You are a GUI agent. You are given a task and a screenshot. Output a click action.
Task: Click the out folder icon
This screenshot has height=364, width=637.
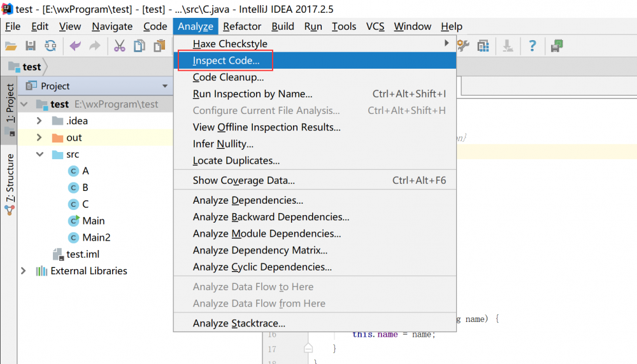coord(58,137)
